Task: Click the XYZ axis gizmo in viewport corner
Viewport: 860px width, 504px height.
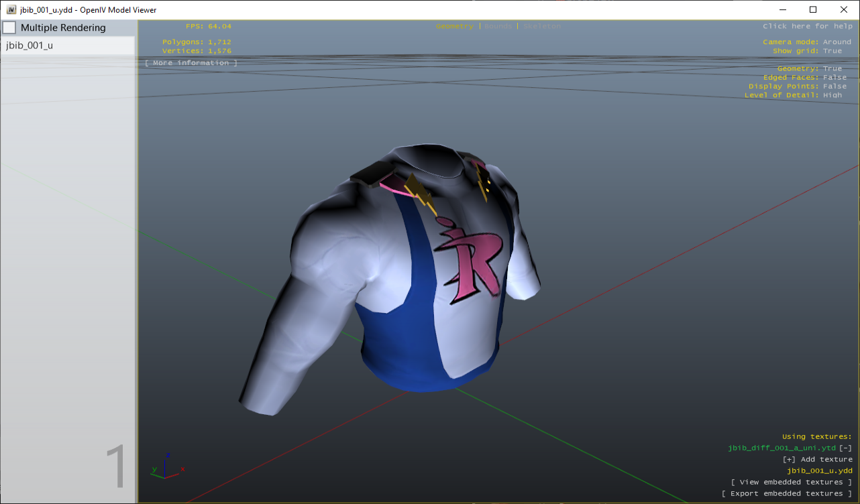Action: 167,465
